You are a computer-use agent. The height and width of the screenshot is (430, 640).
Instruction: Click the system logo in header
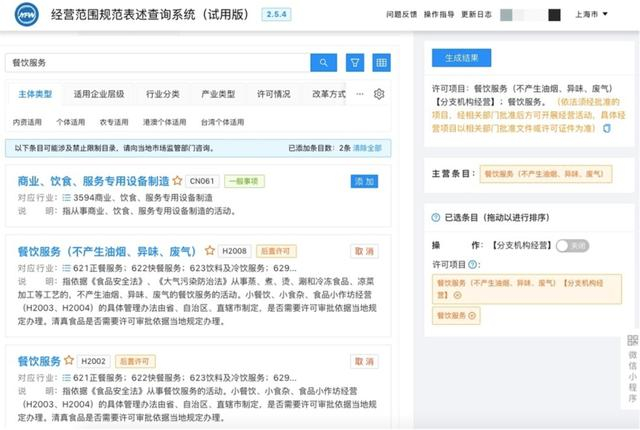tap(27, 15)
